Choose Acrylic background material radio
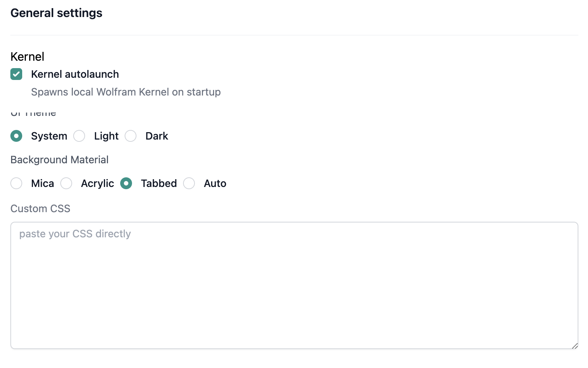 pyautogui.click(x=66, y=183)
